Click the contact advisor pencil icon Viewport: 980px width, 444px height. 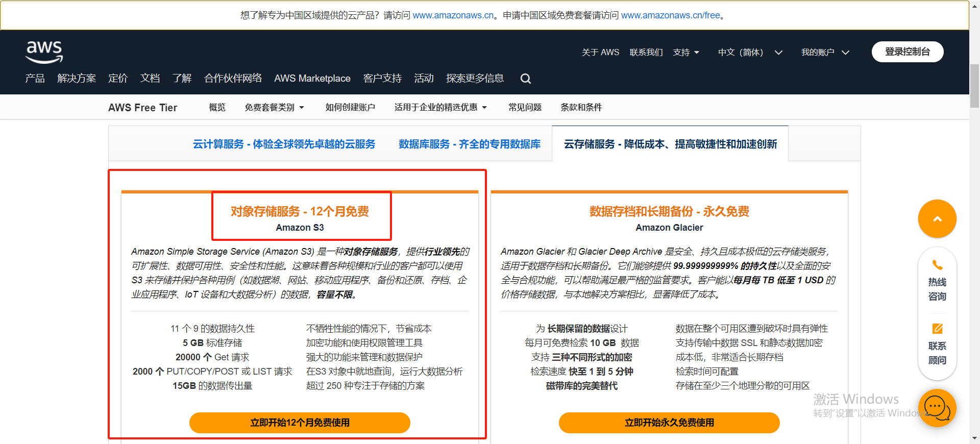pyautogui.click(x=937, y=329)
